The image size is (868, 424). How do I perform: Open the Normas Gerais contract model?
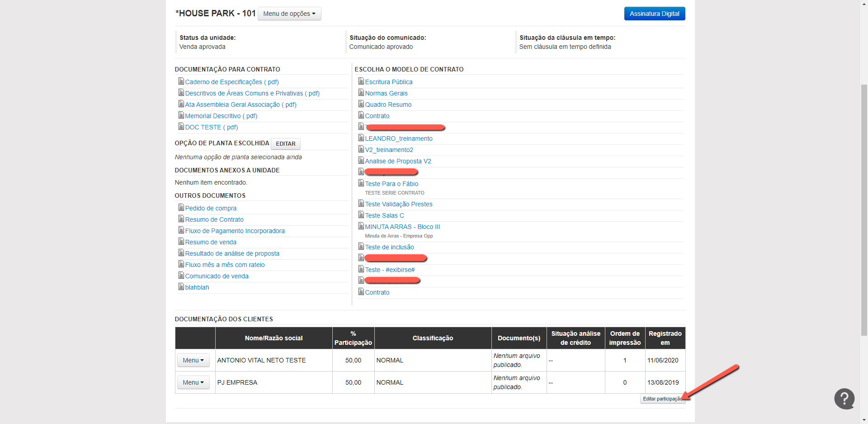click(386, 93)
